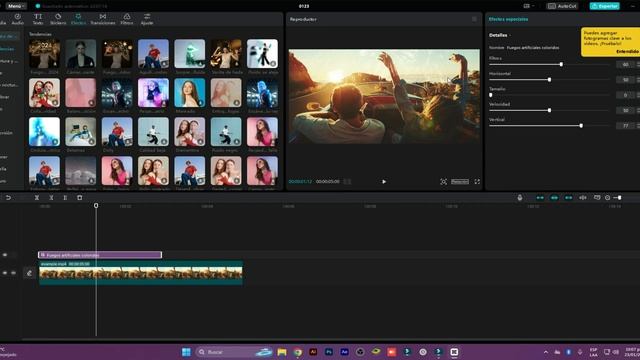This screenshot has width=640, height=360.
Task: Open the Audio panel icon
Action: [18, 19]
